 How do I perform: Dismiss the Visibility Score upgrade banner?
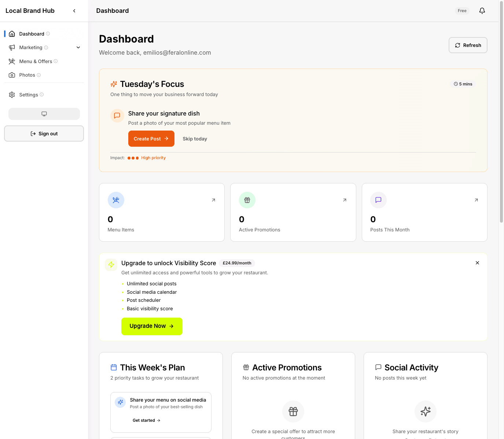point(477,263)
